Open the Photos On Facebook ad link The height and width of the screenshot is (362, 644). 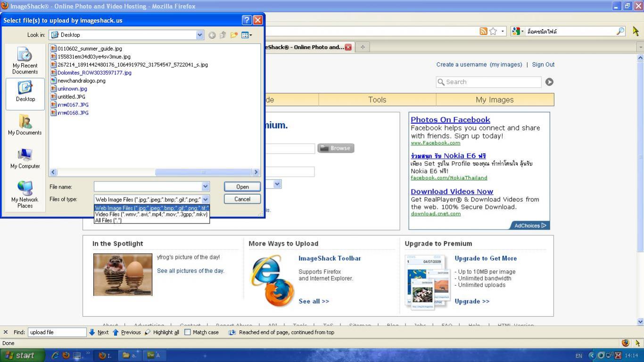pos(450,120)
